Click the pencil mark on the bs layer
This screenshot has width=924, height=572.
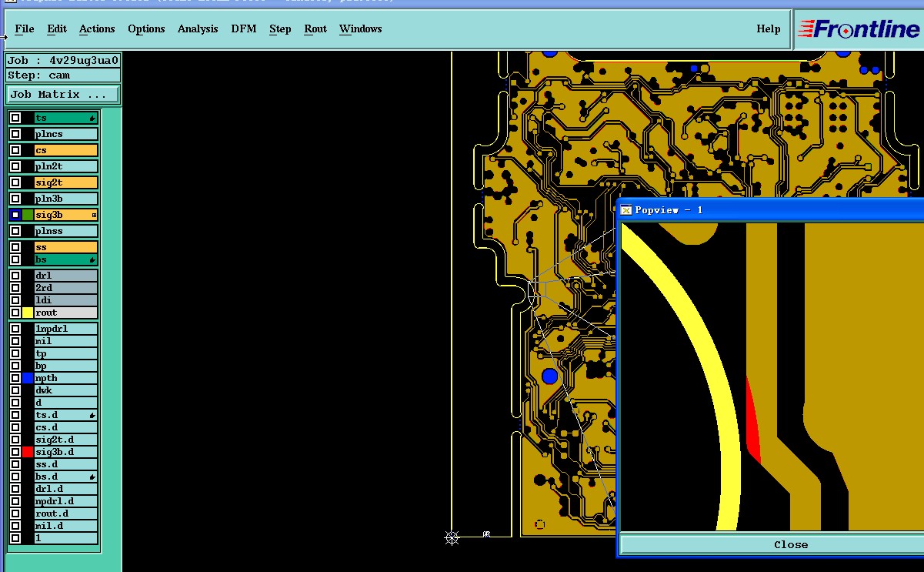(92, 260)
